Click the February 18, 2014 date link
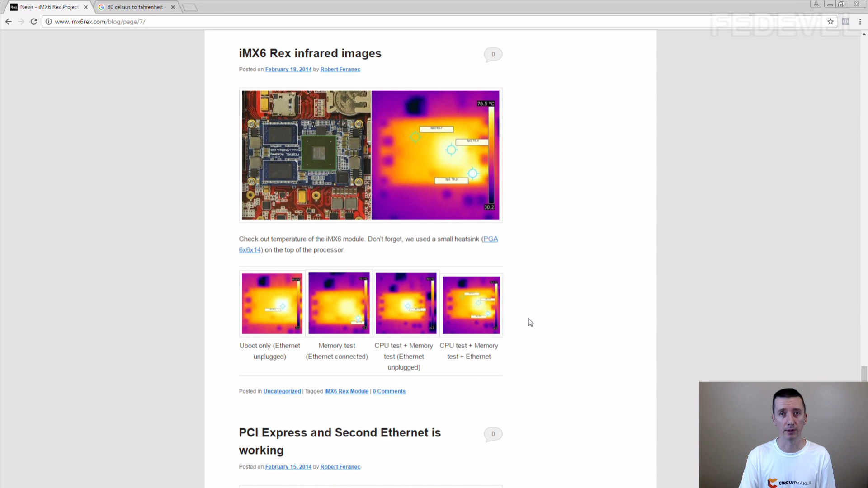This screenshot has width=868, height=488. click(288, 70)
